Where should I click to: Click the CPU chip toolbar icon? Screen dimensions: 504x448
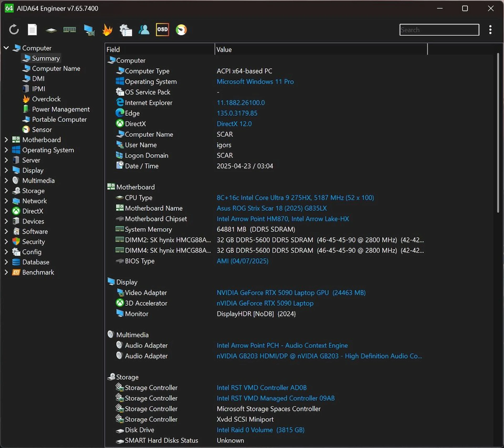pyautogui.click(x=51, y=30)
